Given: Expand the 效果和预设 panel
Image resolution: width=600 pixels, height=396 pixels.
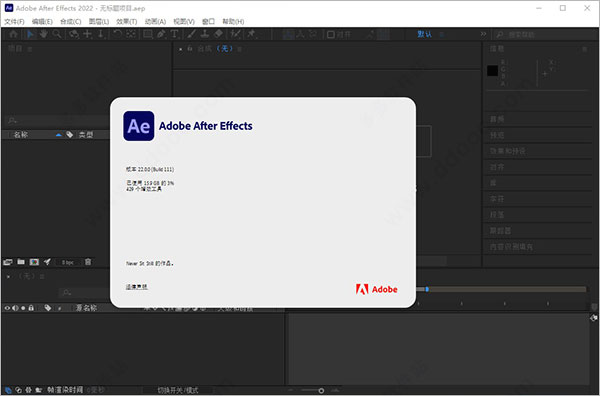Looking at the screenshot, I should click(x=507, y=151).
